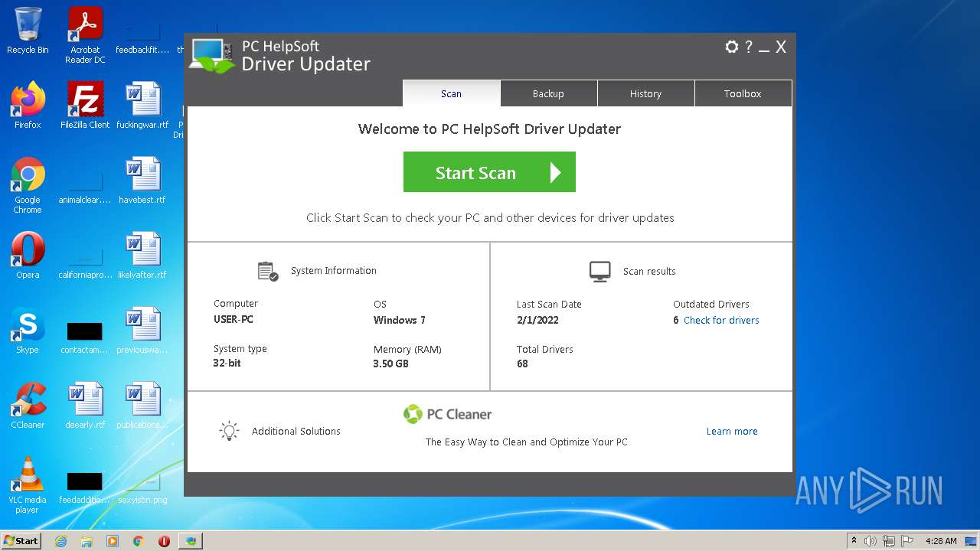Open Windows Media Player from the taskbar
The image size is (980, 551).
(113, 541)
